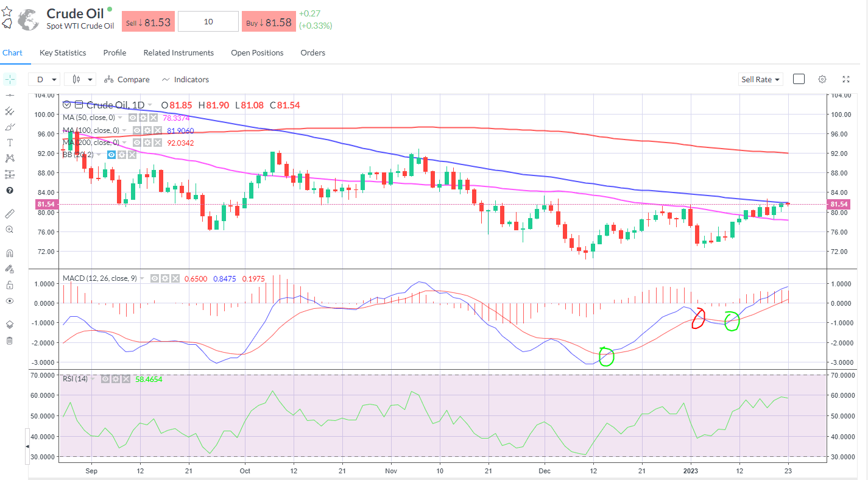Toggle stay in drawing mode pencil-lock
Viewport: 868px width, 480px height.
10,269
